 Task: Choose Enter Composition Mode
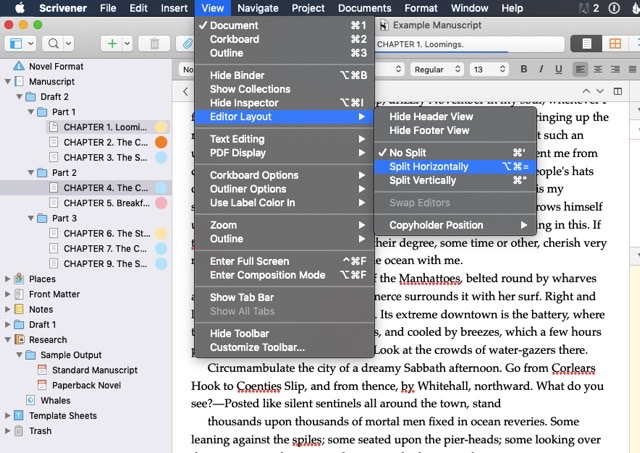[x=284, y=275]
